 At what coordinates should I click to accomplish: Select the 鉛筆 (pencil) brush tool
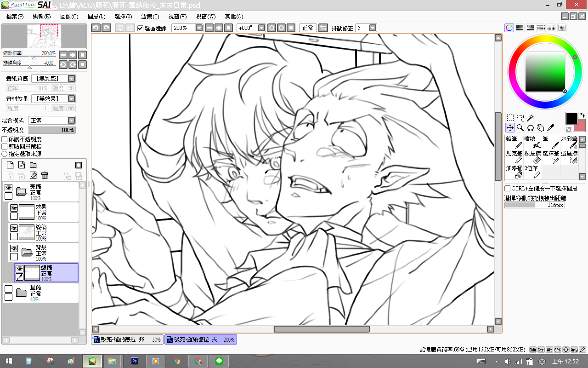tap(514, 142)
